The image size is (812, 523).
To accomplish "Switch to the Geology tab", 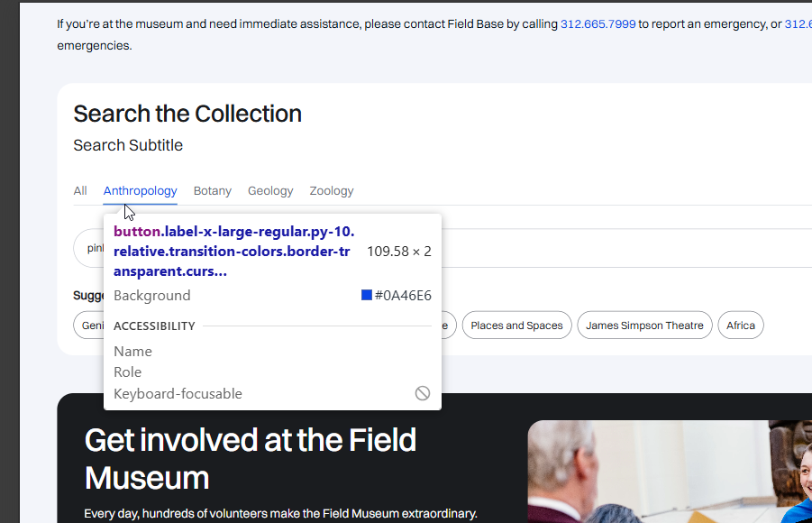I will point(270,191).
